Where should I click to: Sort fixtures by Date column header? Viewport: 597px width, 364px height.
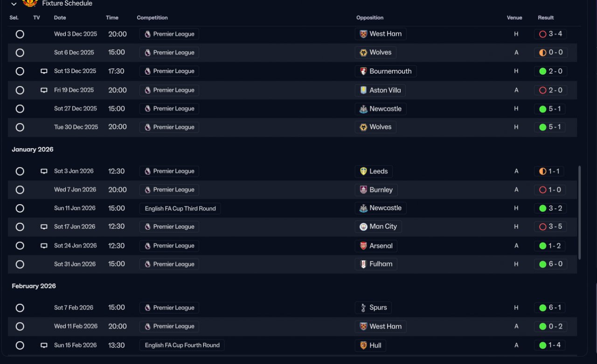point(60,18)
